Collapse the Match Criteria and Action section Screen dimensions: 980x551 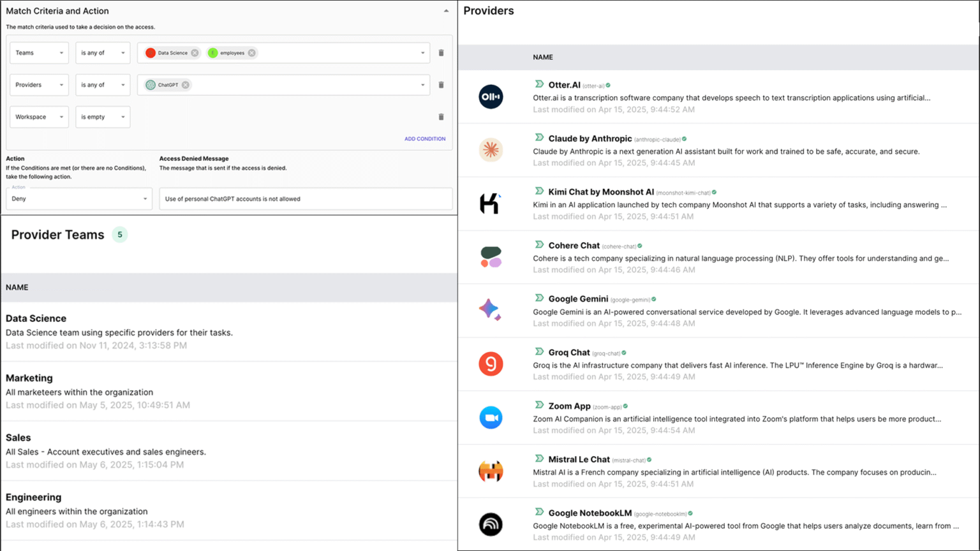446,11
